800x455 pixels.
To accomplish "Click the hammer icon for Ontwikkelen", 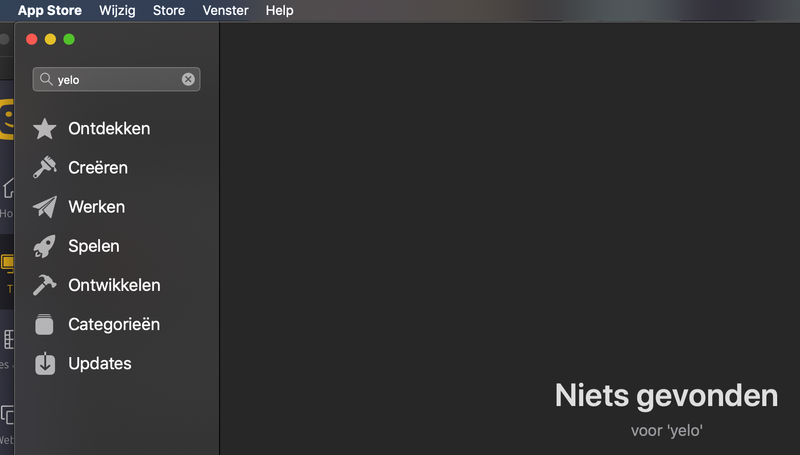I will point(44,285).
